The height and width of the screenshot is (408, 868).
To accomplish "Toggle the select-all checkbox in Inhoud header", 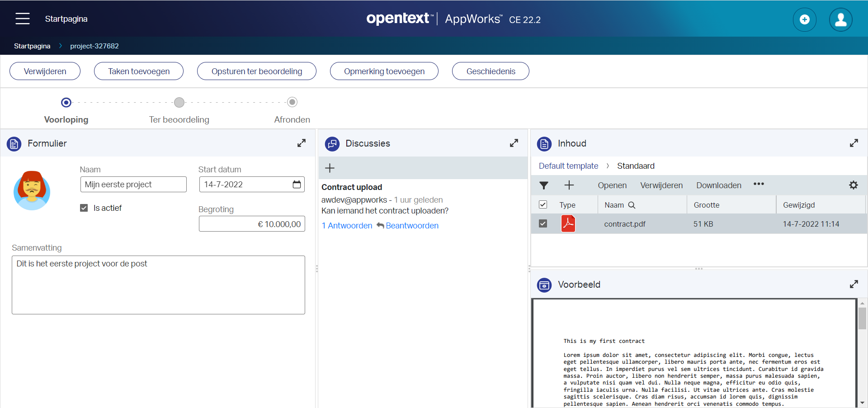I will click(x=543, y=205).
